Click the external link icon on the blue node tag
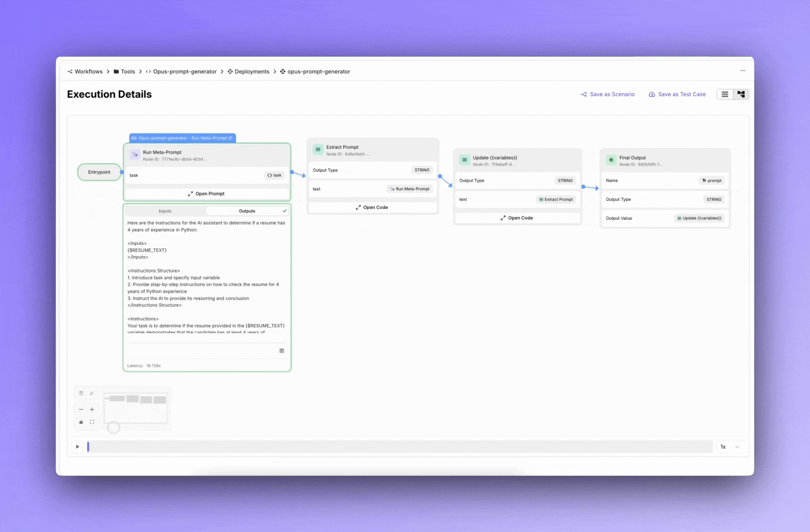Image resolution: width=810 pixels, height=532 pixels. pos(230,138)
